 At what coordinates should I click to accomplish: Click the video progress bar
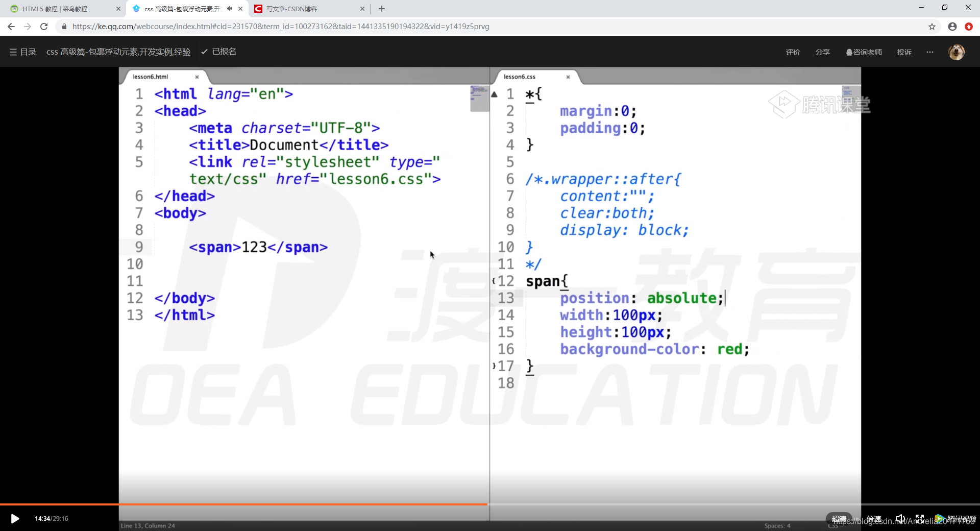[x=490, y=504]
